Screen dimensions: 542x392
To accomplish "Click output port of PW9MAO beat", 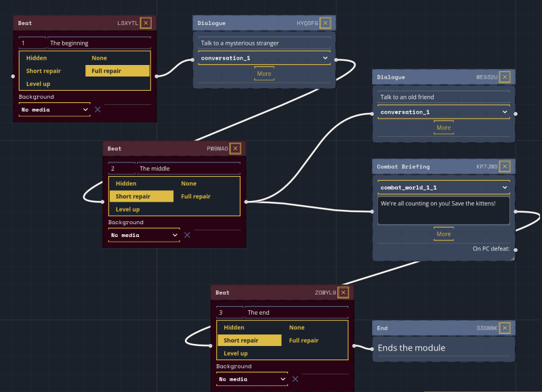I will [246, 202].
